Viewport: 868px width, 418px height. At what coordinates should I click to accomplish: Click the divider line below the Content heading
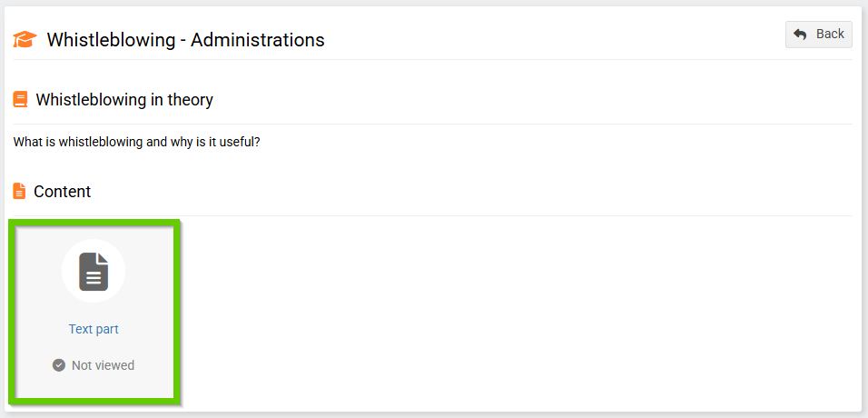click(x=454, y=215)
